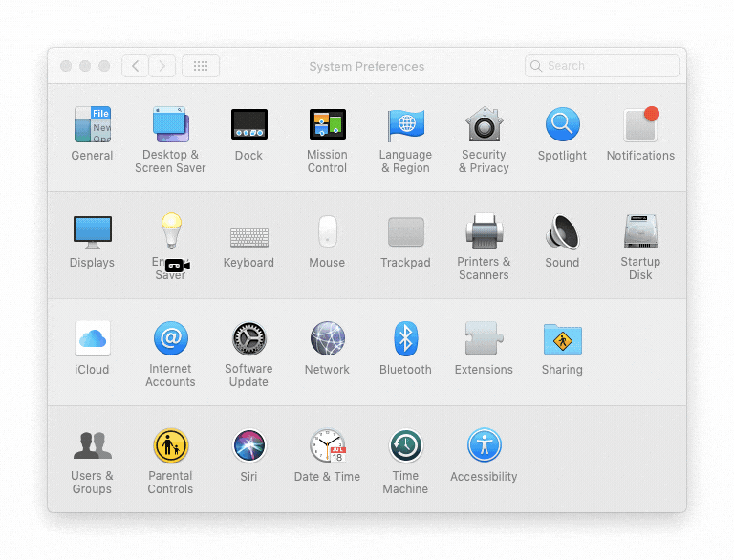Open Energy Saver light bulb icon
The height and width of the screenshot is (560, 734).
click(x=171, y=230)
